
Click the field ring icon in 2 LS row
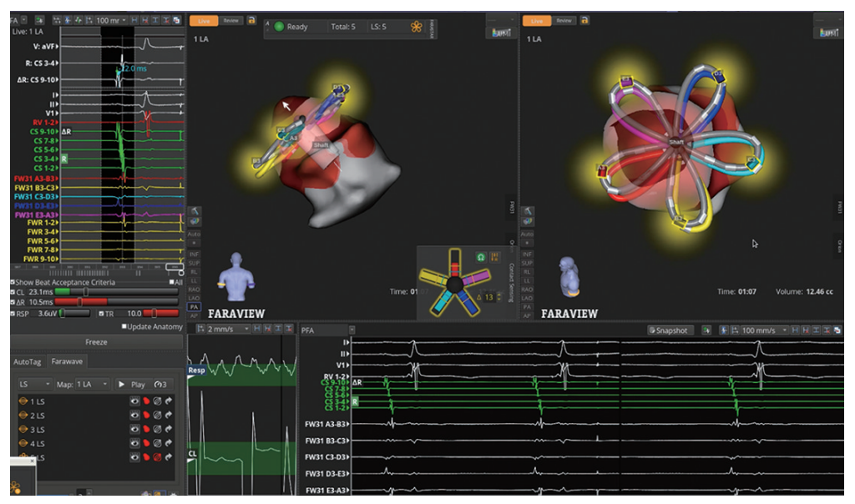(157, 416)
